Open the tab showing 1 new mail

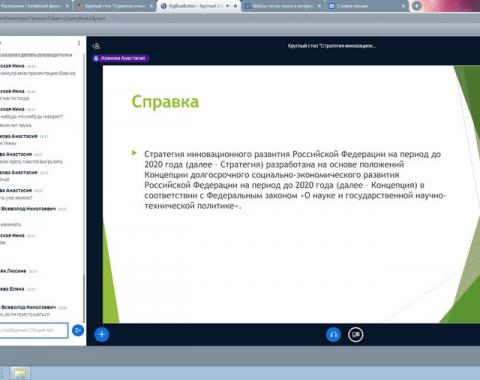click(366, 6)
